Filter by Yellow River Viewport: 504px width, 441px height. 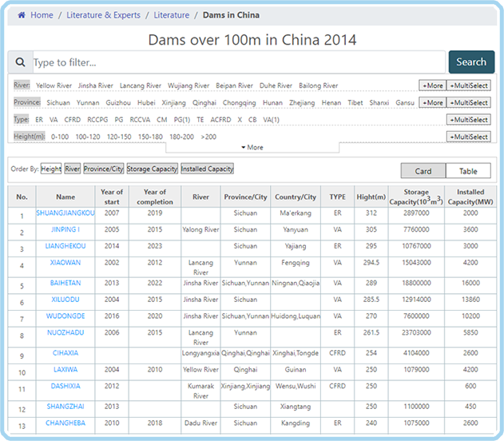[x=54, y=85]
